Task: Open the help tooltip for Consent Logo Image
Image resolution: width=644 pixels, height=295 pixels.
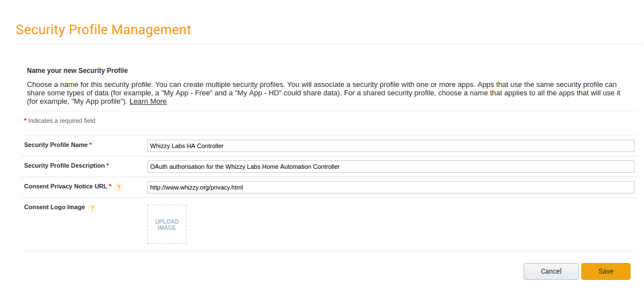Action: (93, 208)
